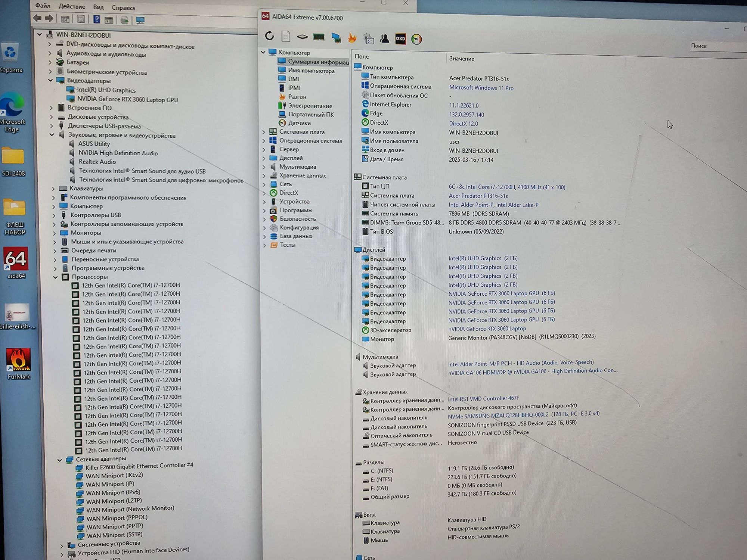Expand the Тесты node in AIDA64 tree
Screen dimensions: 747x560
tap(265, 245)
